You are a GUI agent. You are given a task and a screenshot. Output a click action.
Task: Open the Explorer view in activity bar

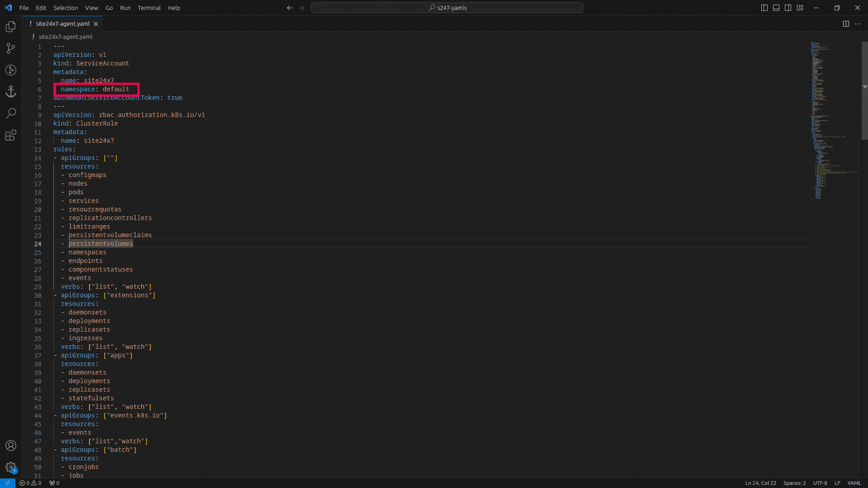(11, 27)
